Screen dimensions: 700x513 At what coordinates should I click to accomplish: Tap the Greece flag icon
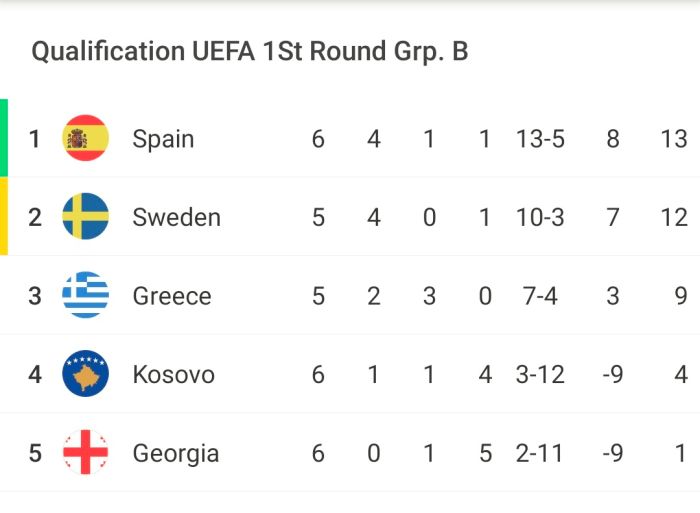85,295
